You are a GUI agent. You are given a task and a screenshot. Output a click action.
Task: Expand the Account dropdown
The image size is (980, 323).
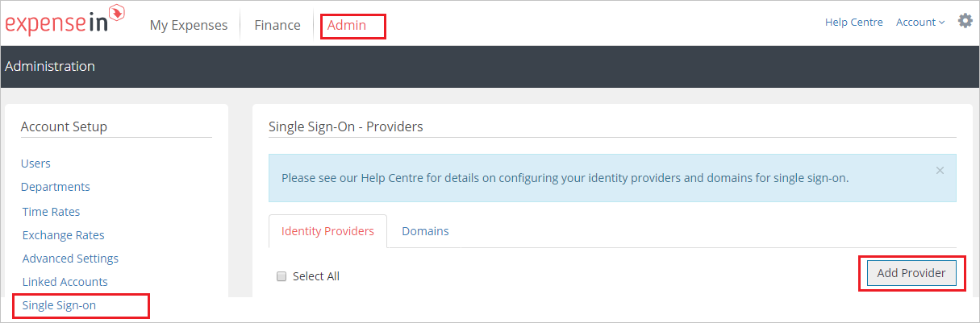920,23
